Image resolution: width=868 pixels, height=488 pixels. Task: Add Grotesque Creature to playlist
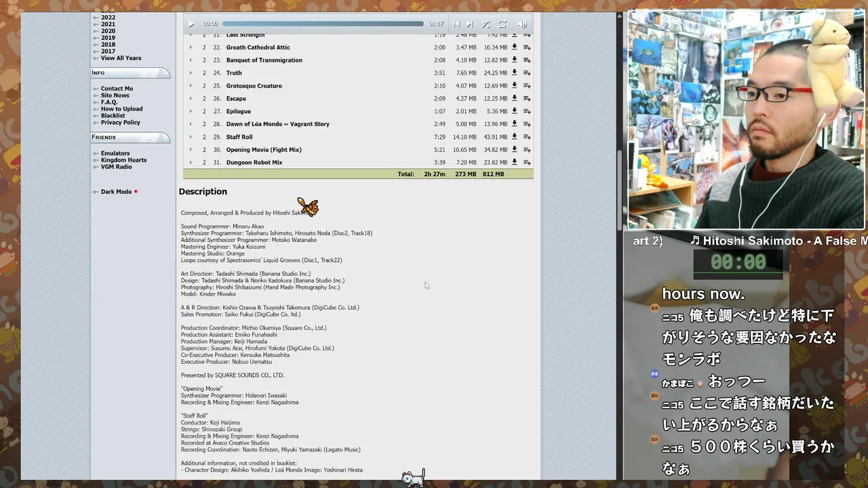click(527, 86)
